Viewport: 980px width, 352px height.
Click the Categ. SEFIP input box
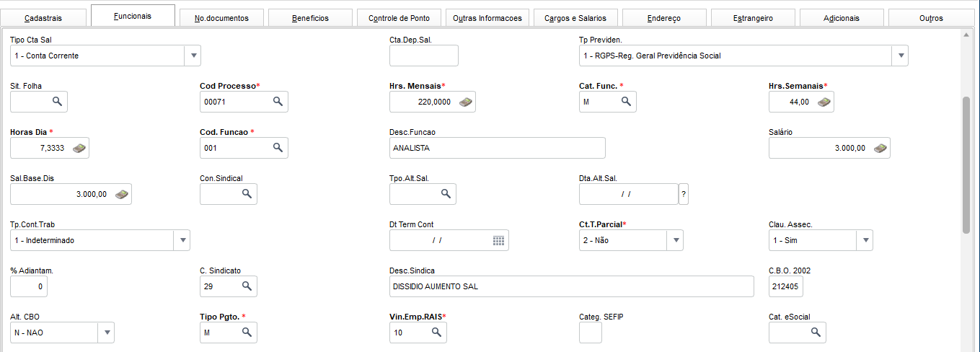[591, 333]
